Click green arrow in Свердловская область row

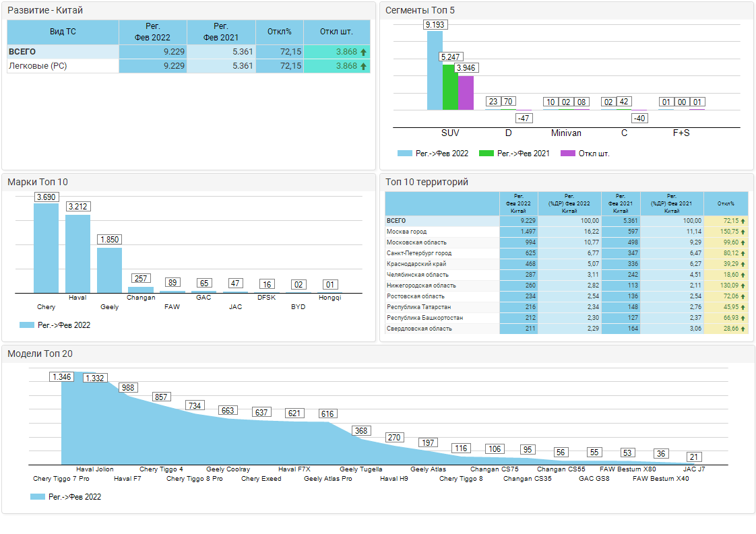tap(743, 329)
